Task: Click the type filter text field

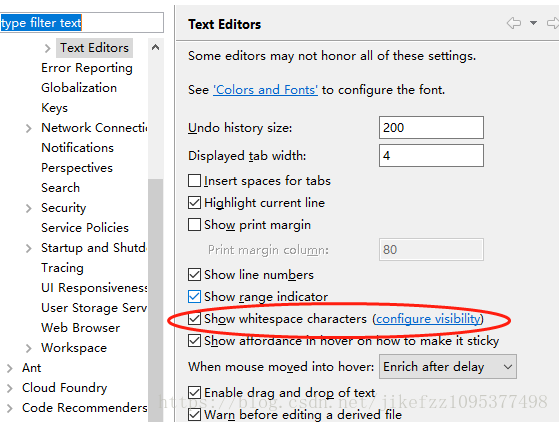Action: (x=82, y=23)
